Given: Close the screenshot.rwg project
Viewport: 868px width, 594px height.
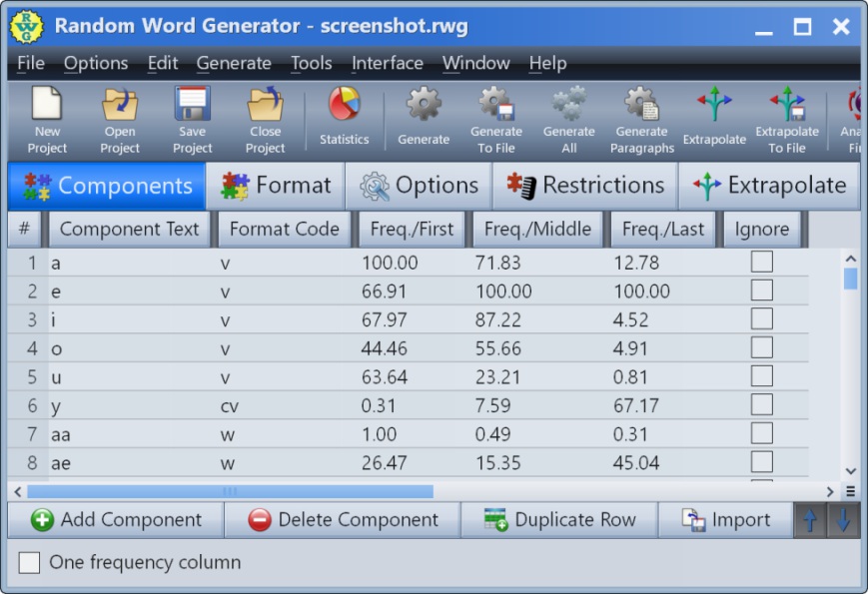Looking at the screenshot, I should coord(264,120).
